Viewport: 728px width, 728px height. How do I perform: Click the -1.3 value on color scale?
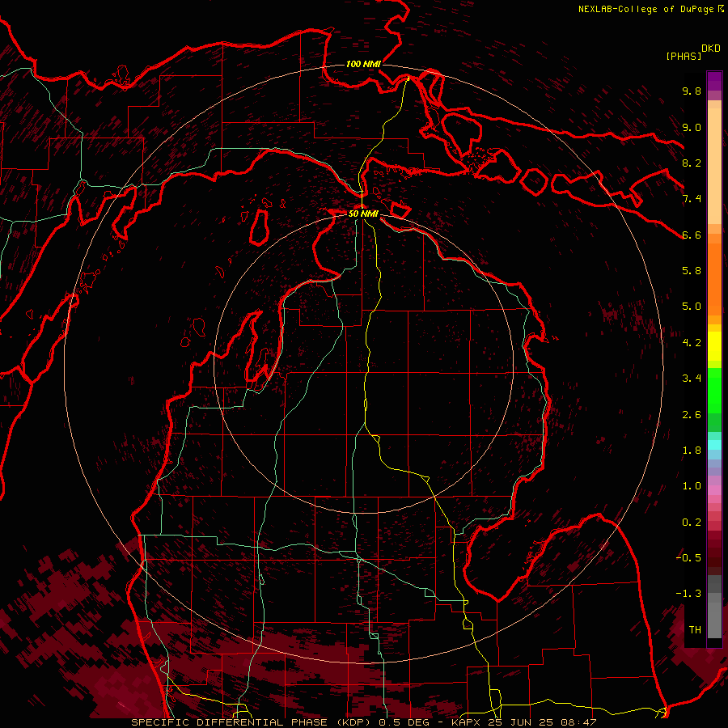688,594
